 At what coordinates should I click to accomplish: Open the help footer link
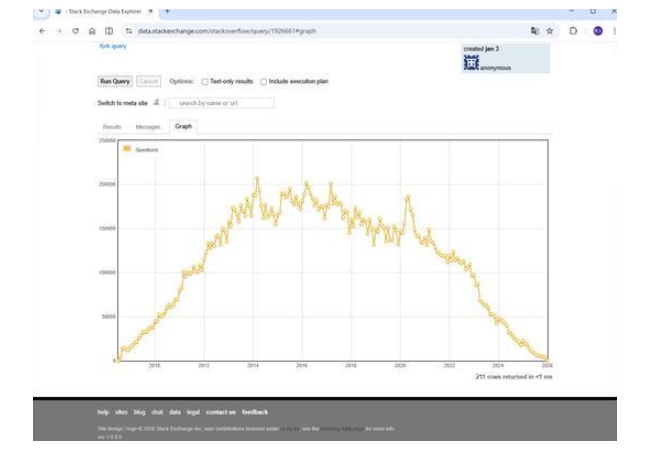(x=103, y=412)
